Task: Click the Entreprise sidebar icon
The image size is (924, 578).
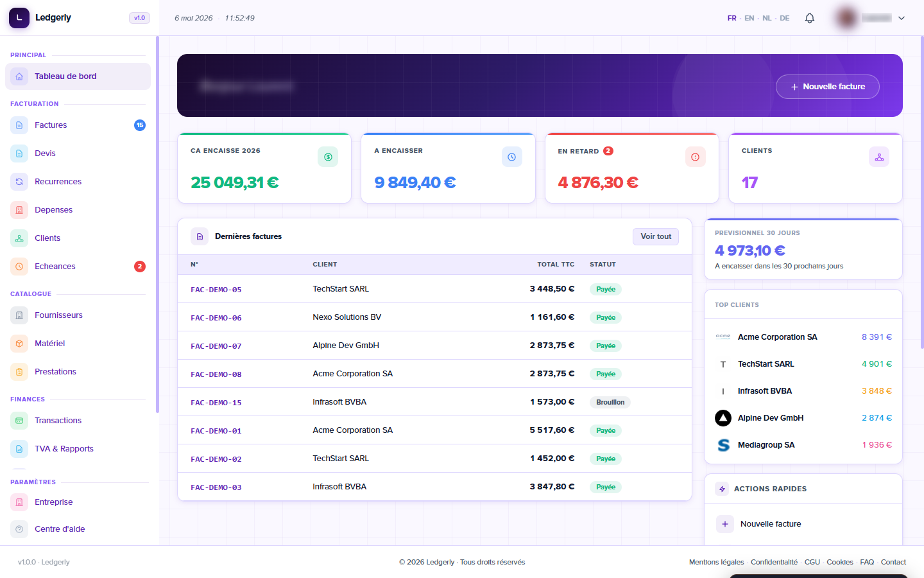Action: [x=19, y=502]
